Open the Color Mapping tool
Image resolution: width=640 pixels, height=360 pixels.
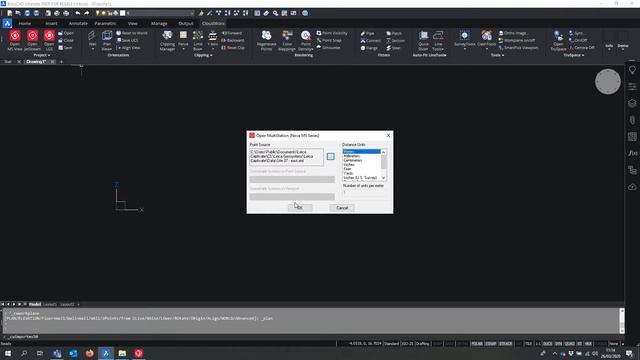click(x=287, y=40)
